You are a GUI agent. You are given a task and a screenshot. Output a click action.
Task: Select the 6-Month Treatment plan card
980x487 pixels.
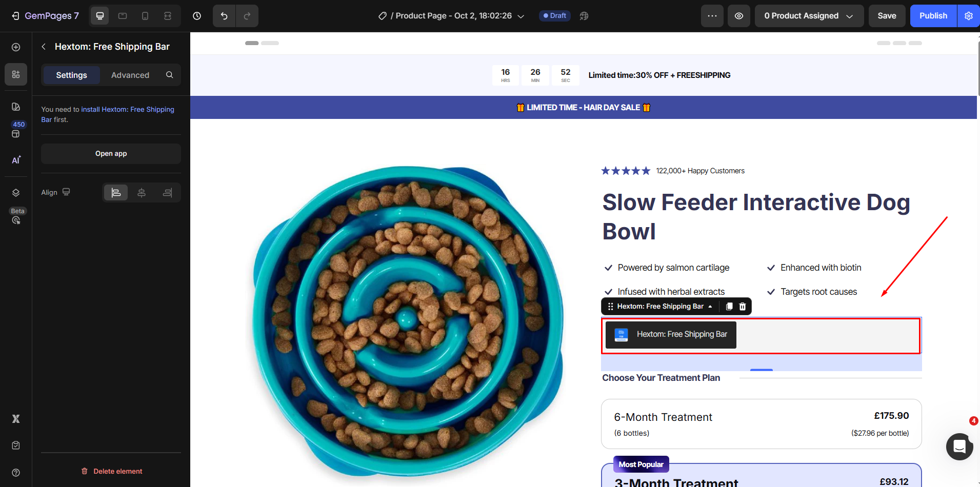tap(762, 424)
